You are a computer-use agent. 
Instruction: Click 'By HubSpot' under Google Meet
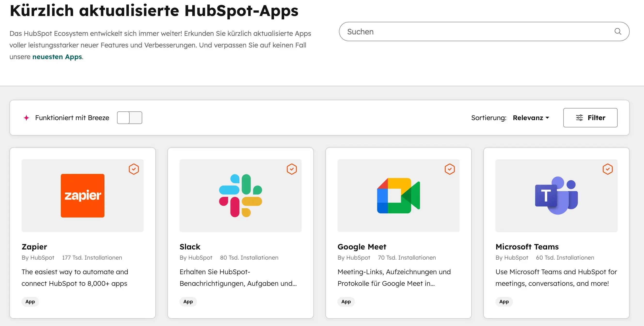point(354,257)
